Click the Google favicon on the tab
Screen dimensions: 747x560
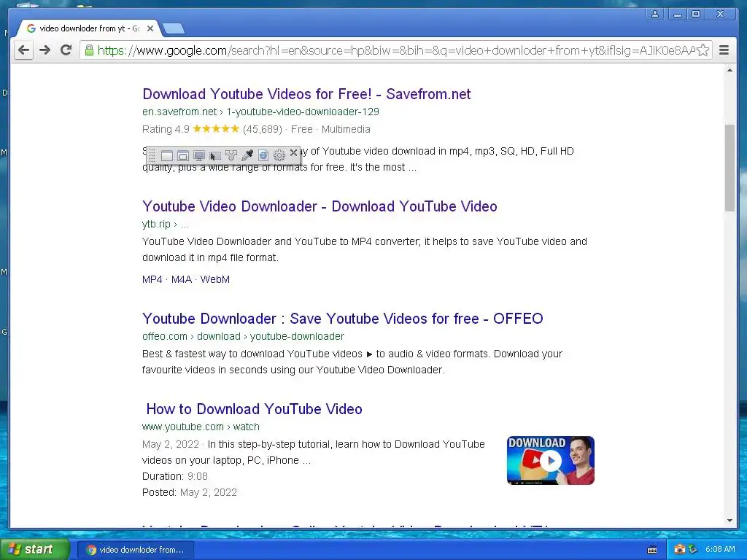point(31,28)
